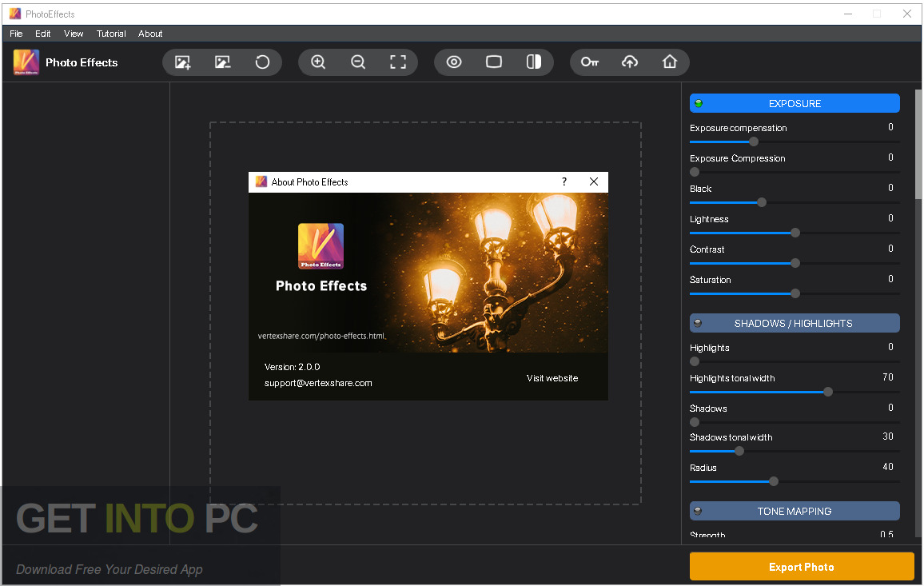Close the About Photo Effects dialog
Screen dimensions: 924x586
pos(594,181)
